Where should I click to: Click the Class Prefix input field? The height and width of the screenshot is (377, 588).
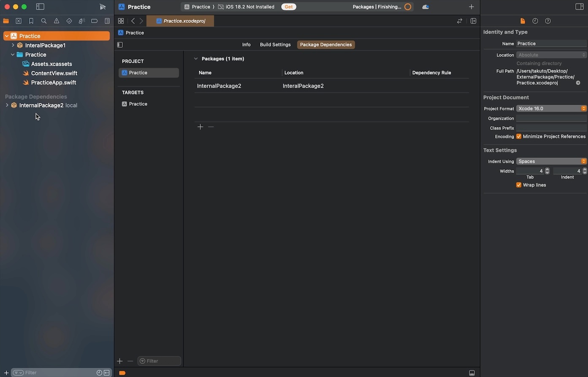tap(551, 128)
